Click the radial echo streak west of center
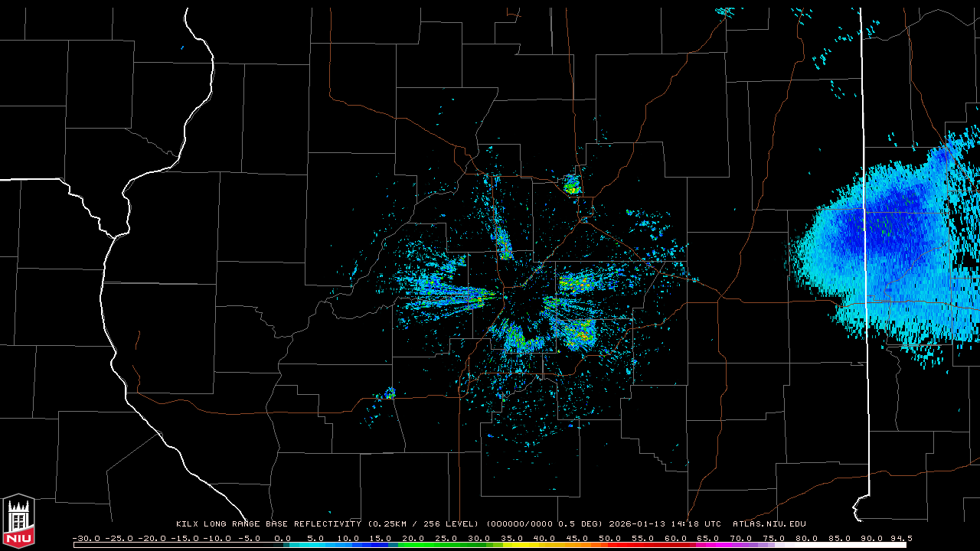The height and width of the screenshot is (551, 980). point(452,294)
